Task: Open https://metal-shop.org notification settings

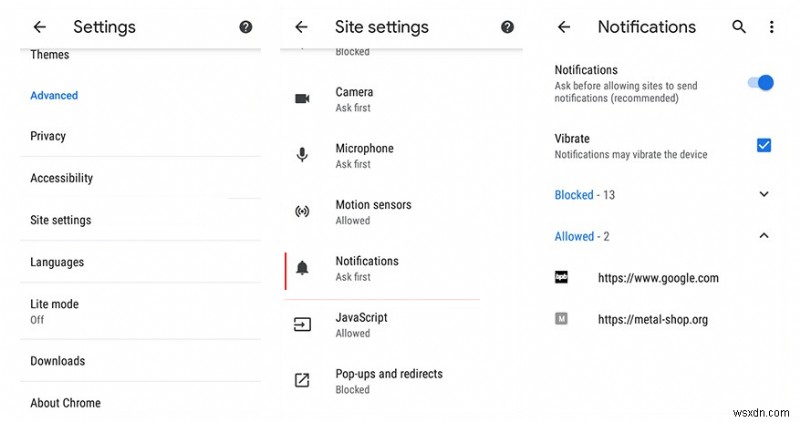Action: (x=652, y=320)
